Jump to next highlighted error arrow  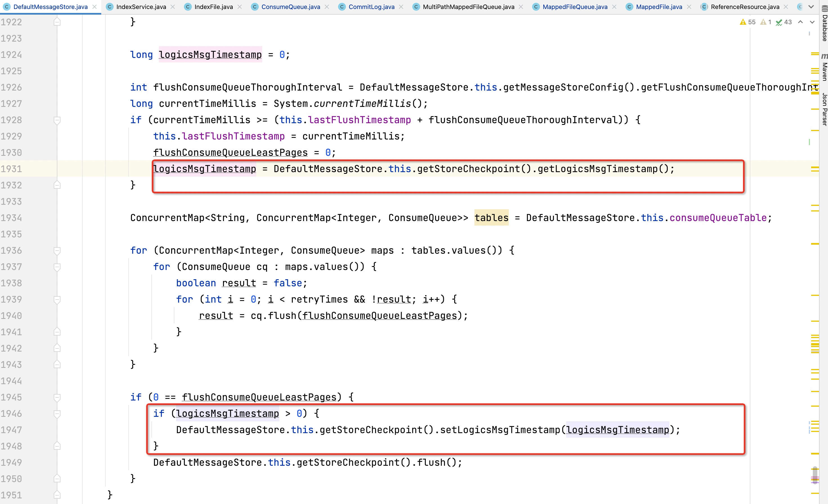click(x=812, y=22)
